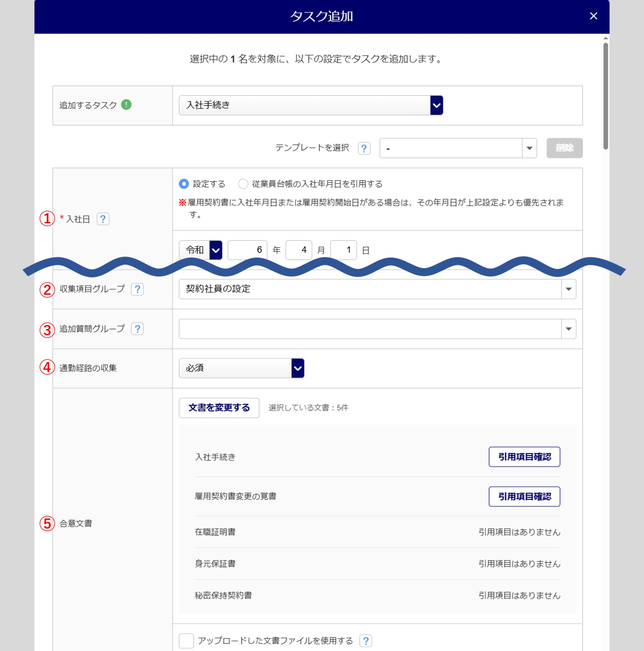Open the 令和 era dropdown
This screenshot has height=651, width=644.
click(x=200, y=250)
